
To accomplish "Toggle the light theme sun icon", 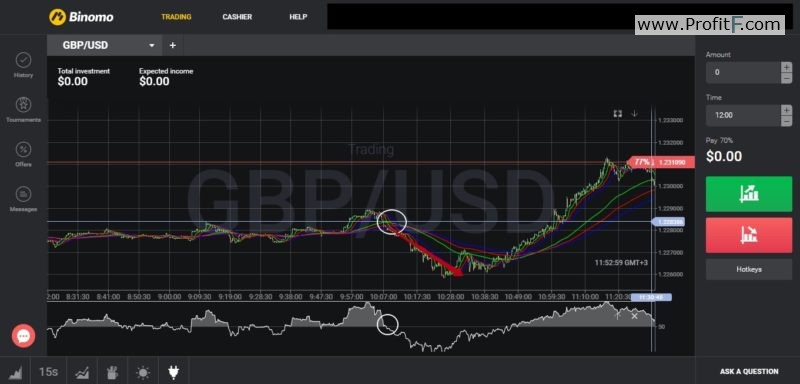I will pyautogui.click(x=142, y=372).
